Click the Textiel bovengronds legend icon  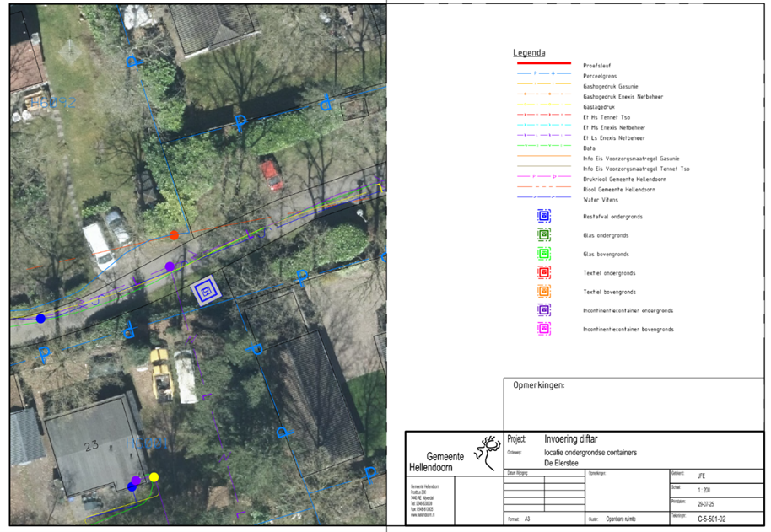pos(544,292)
